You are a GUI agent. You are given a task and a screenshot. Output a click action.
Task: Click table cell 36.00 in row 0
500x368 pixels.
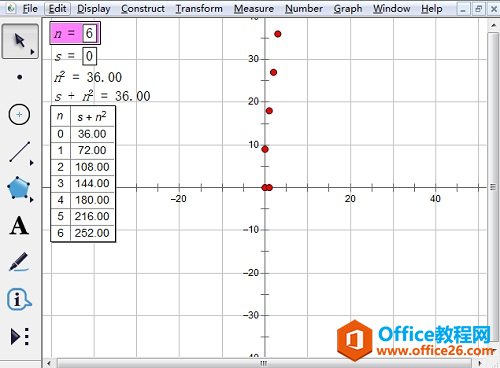(x=92, y=134)
